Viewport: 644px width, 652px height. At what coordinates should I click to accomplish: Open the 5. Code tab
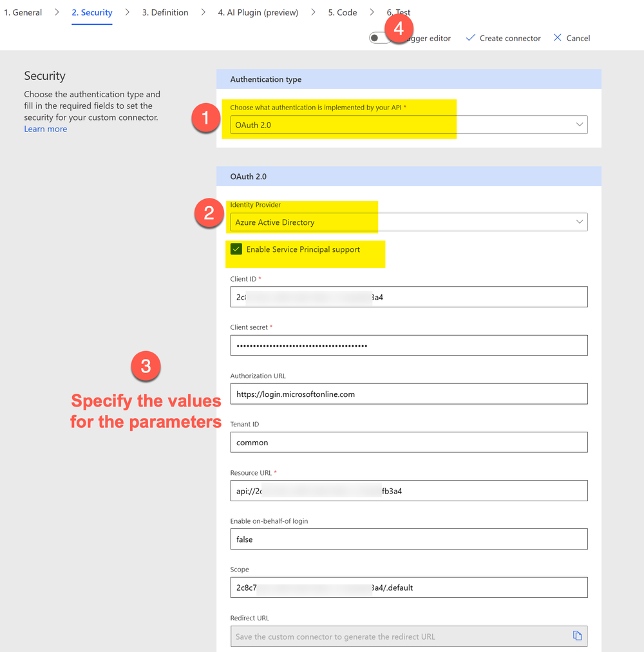tap(342, 12)
